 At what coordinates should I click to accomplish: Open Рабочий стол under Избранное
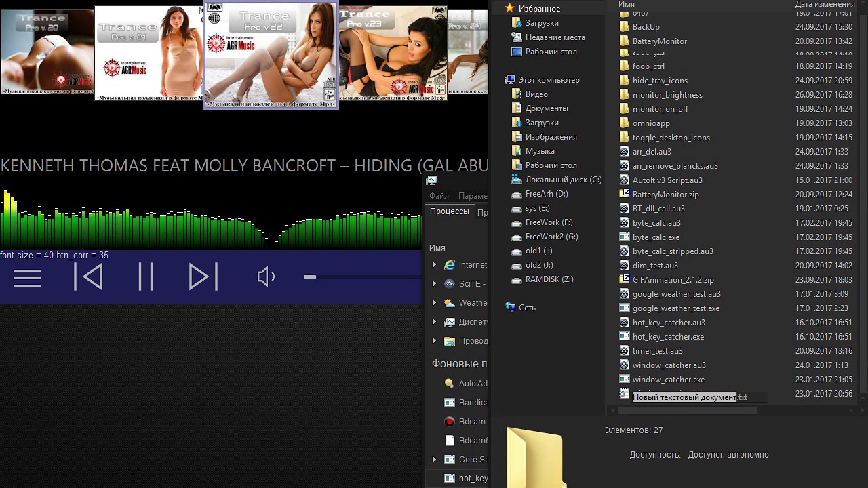(545, 52)
